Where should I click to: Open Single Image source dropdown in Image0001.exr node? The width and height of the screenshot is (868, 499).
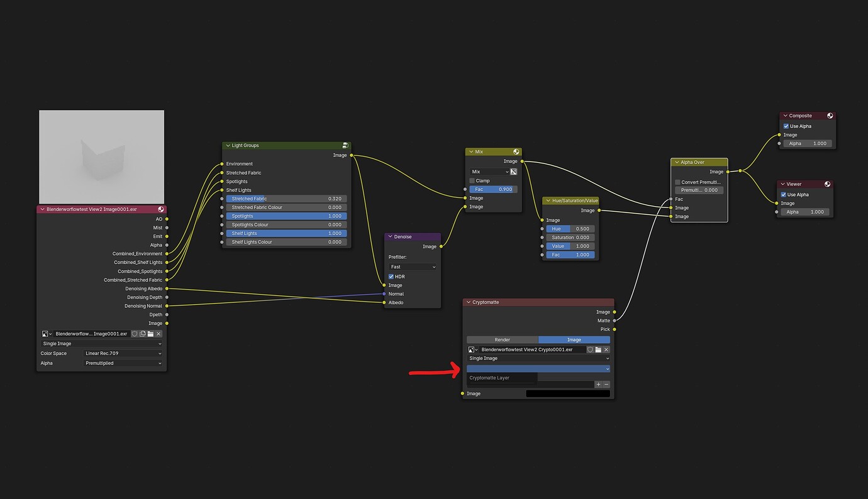click(x=101, y=344)
